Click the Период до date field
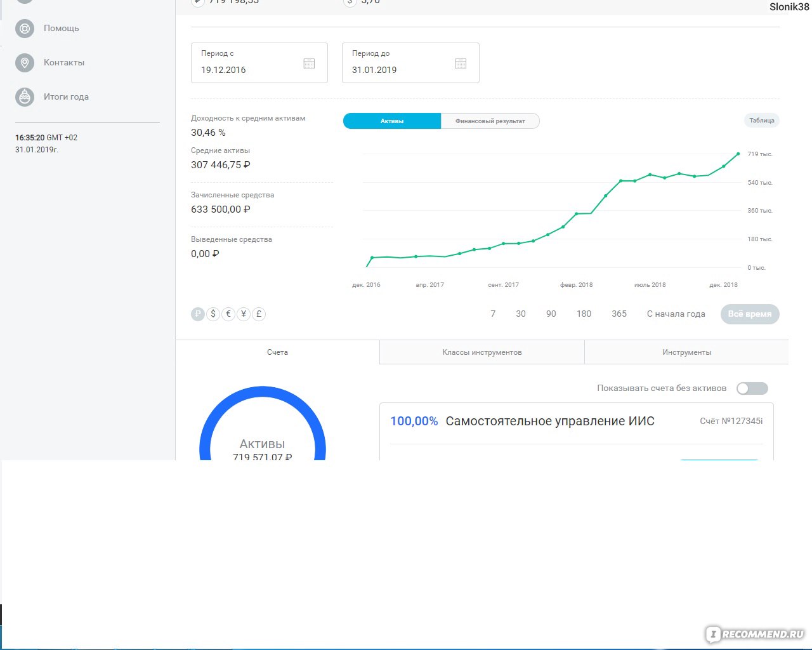The image size is (812, 650). click(x=410, y=63)
